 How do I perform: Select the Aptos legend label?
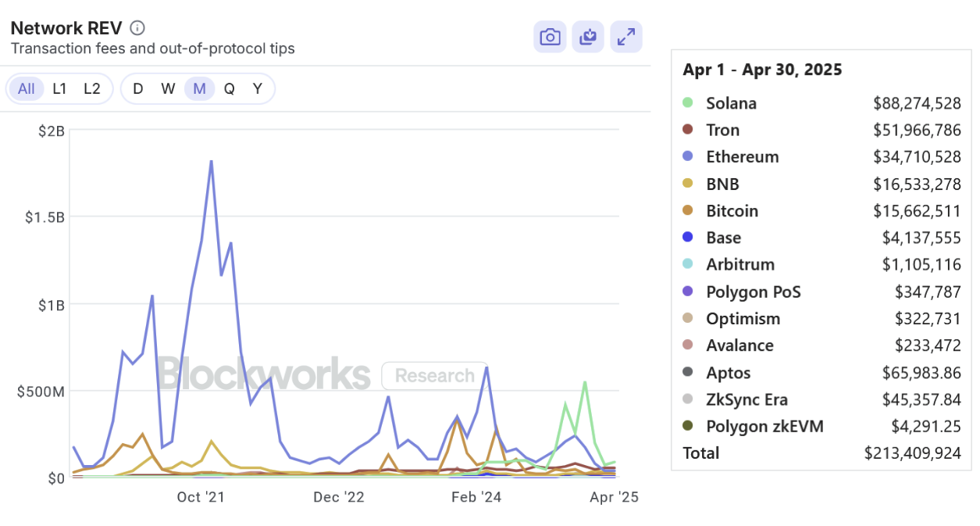coord(729,372)
